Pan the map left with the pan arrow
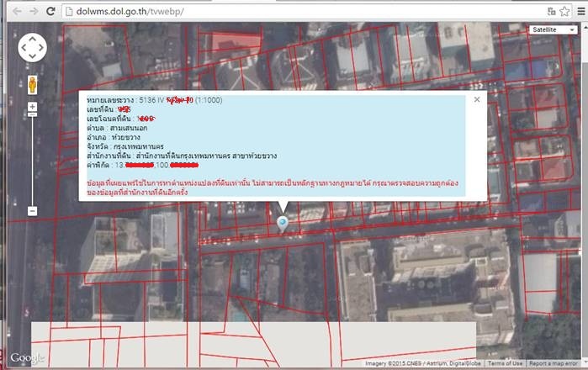The image size is (588, 370). 24,48
